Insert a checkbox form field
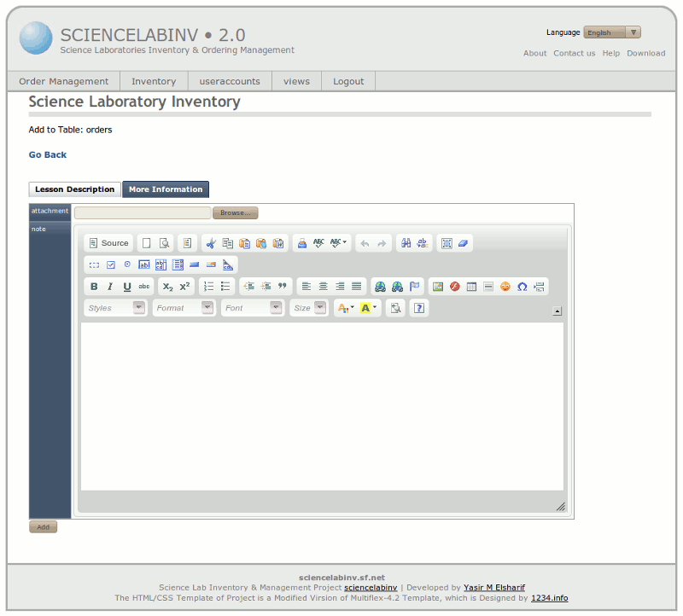The height and width of the screenshot is (616, 683). pyautogui.click(x=111, y=265)
